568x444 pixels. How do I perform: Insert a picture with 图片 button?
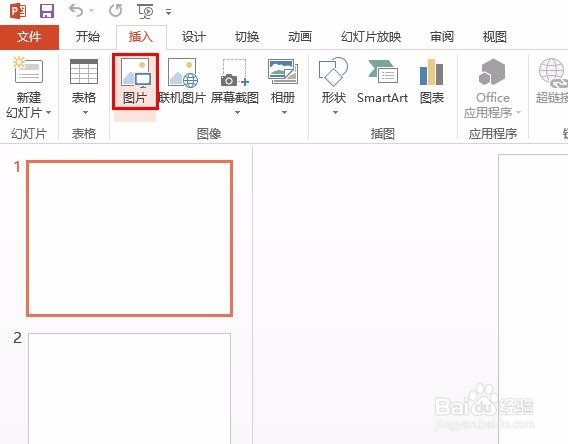click(x=135, y=81)
